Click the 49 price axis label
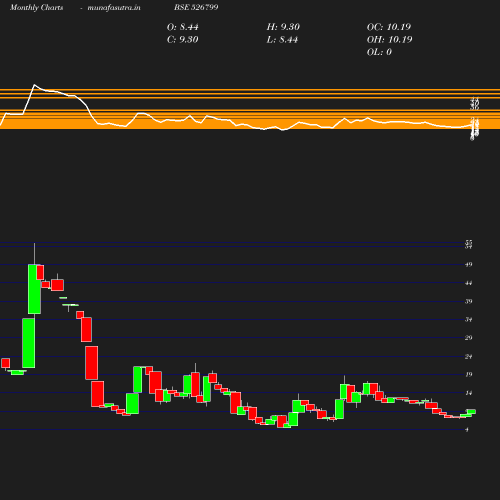The height and width of the screenshot is (500, 500). [x=469, y=265]
